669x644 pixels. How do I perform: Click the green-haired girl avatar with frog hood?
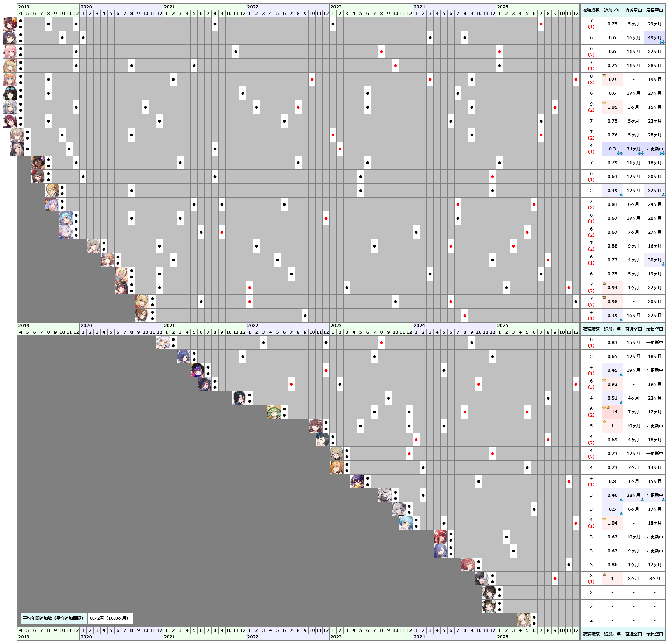click(274, 412)
